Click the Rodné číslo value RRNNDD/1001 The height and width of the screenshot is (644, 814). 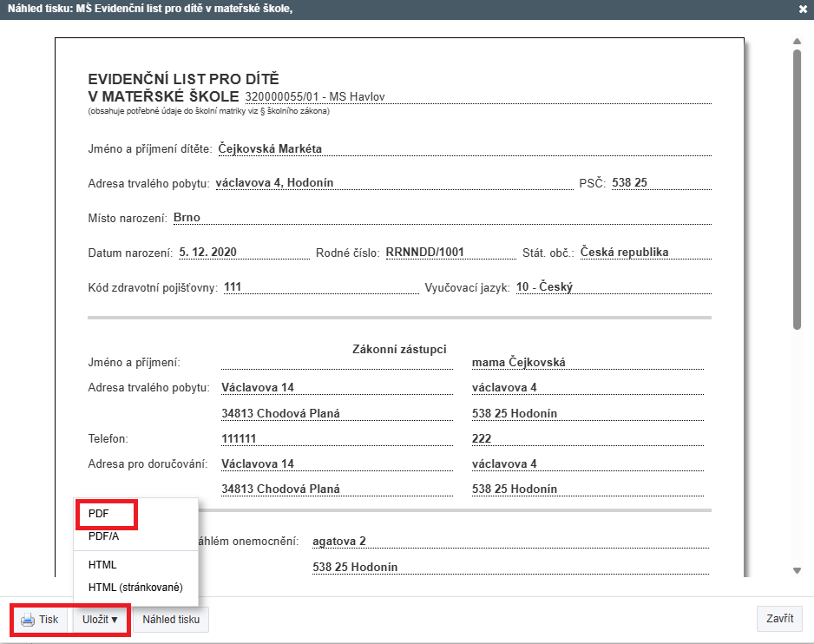click(x=425, y=253)
